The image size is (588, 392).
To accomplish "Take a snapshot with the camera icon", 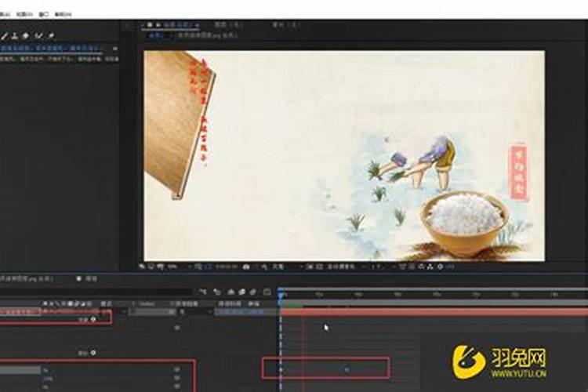I will [x=246, y=267].
